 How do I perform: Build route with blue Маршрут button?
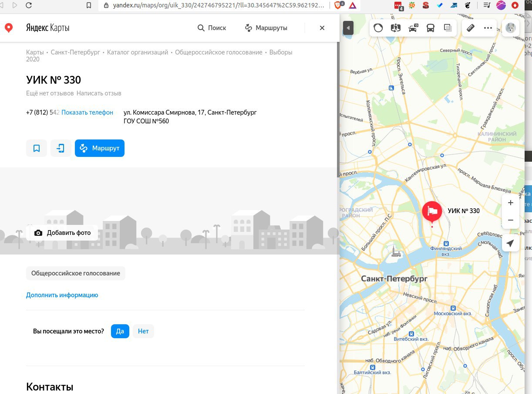[100, 148]
